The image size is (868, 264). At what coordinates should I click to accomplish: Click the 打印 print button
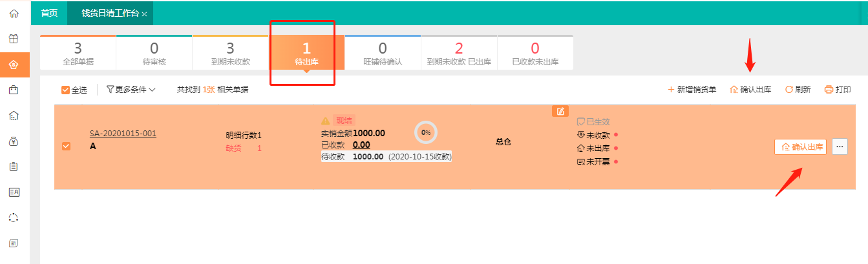[x=838, y=90]
